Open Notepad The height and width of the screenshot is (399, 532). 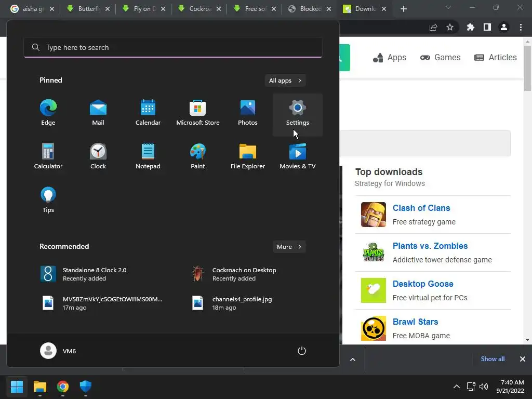click(148, 157)
